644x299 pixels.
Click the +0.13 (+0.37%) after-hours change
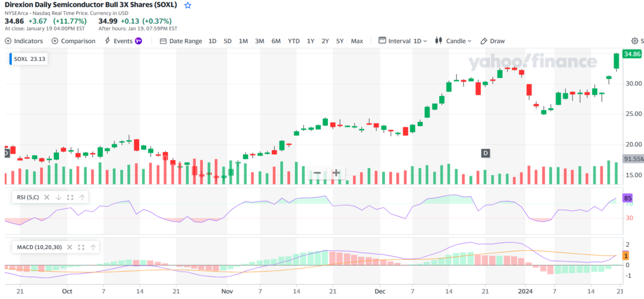(x=146, y=21)
